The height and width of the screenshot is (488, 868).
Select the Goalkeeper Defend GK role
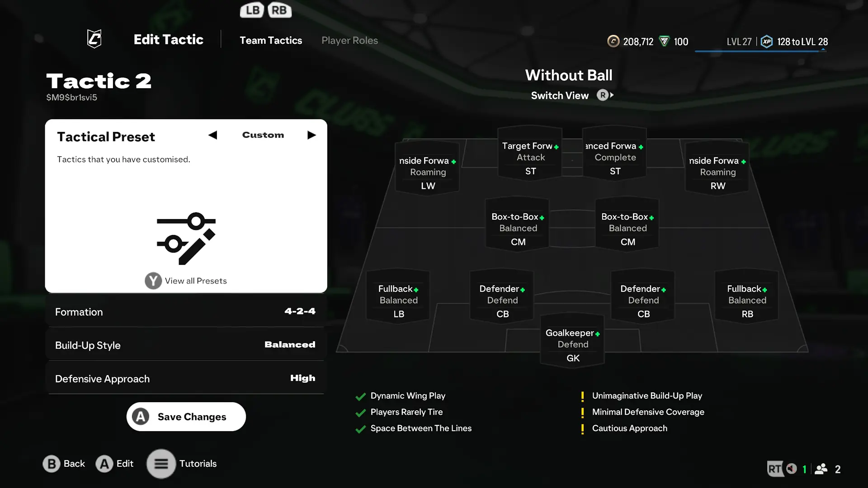[572, 344]
